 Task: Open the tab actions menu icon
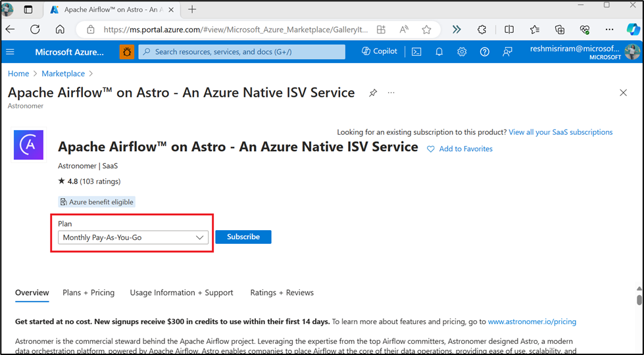pyautogui.click(x=28, y=9)
